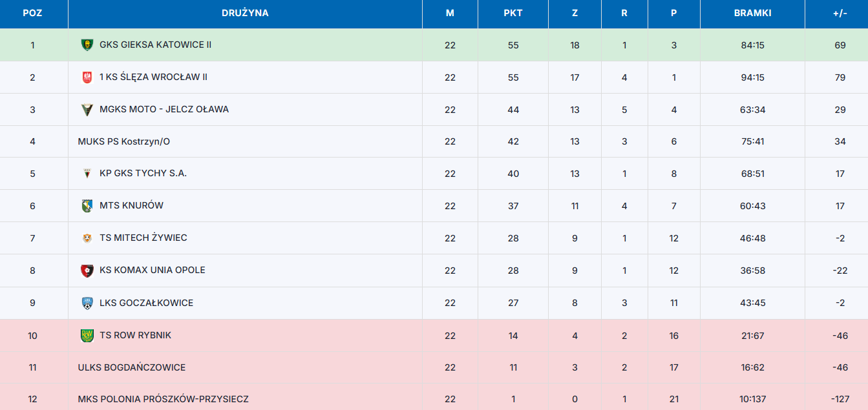Click the TS ROW Rybnik crest
Viewport: 868px width, 410px height.
[x=87, y=336]
